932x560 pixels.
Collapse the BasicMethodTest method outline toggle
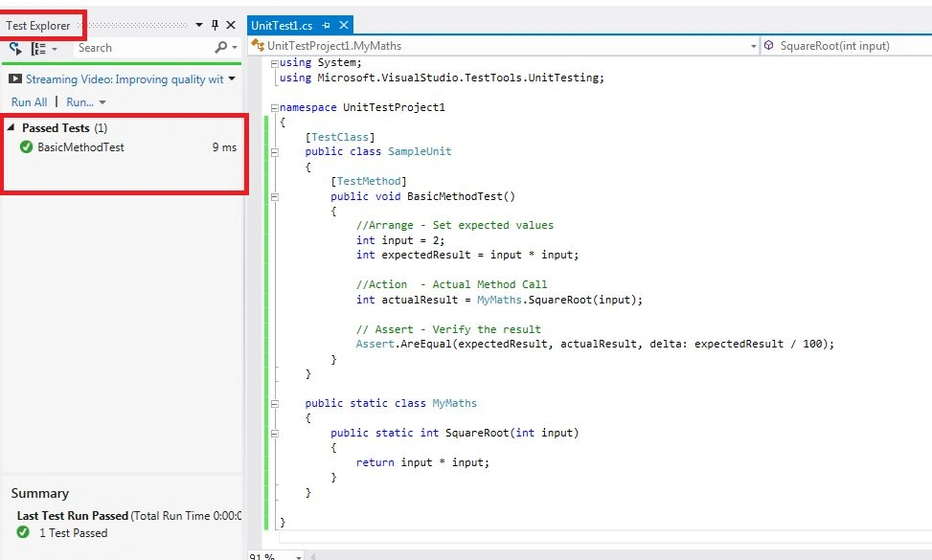[x=274, y=196]
